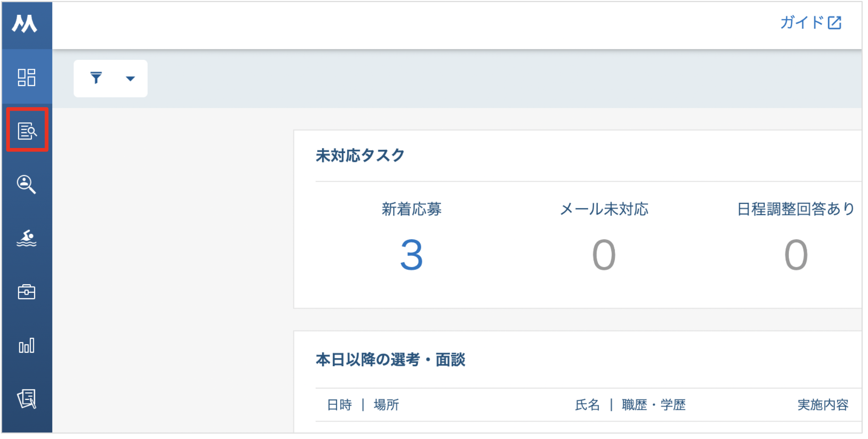Open the ガイド external link
Viewport: 868px width, 439px height.
(801, 22)
